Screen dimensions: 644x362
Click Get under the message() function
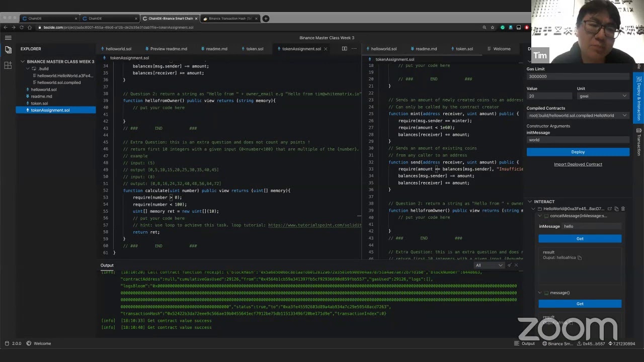pos(580,304)
